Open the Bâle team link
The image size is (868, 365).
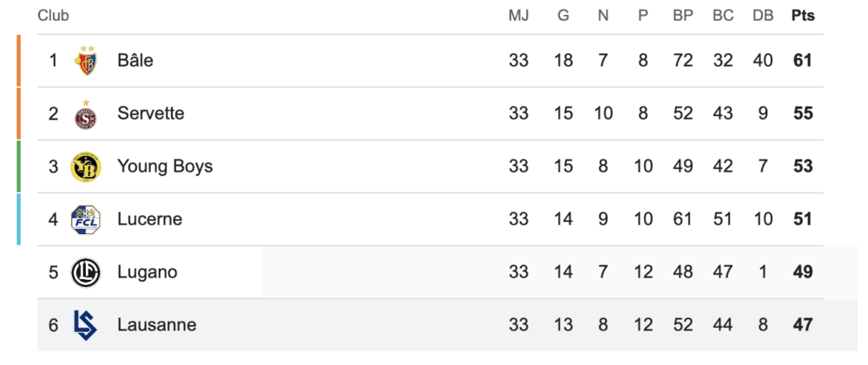coord(135,61)
